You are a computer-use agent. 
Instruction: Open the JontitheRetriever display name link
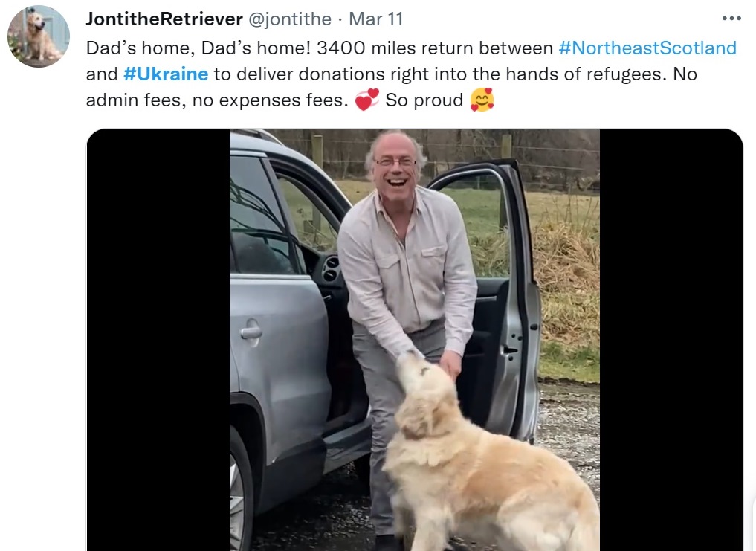click(164, 19)
